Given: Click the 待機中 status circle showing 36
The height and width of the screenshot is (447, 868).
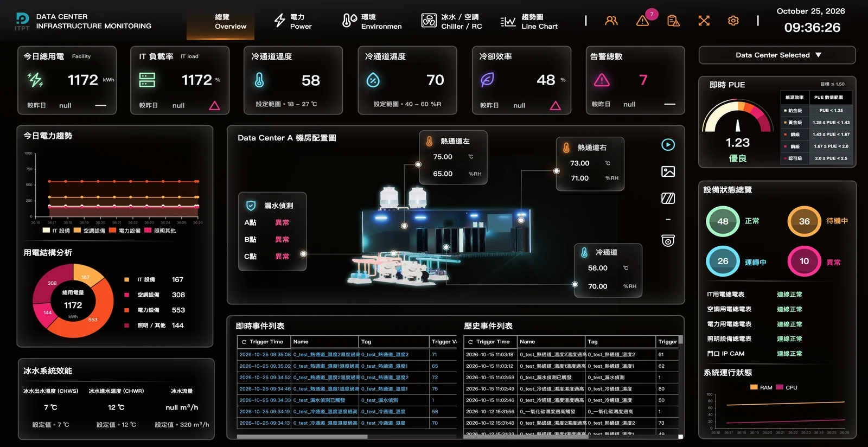Looking at the screenshot, I should (804, 221).
